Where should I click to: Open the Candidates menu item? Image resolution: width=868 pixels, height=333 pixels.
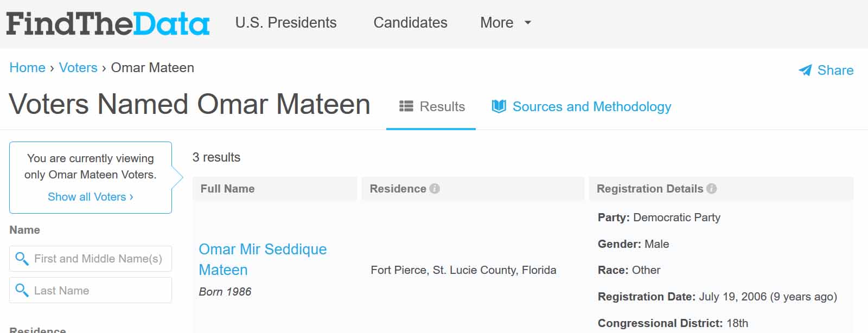pyautogui.click(x=410, y=23)
